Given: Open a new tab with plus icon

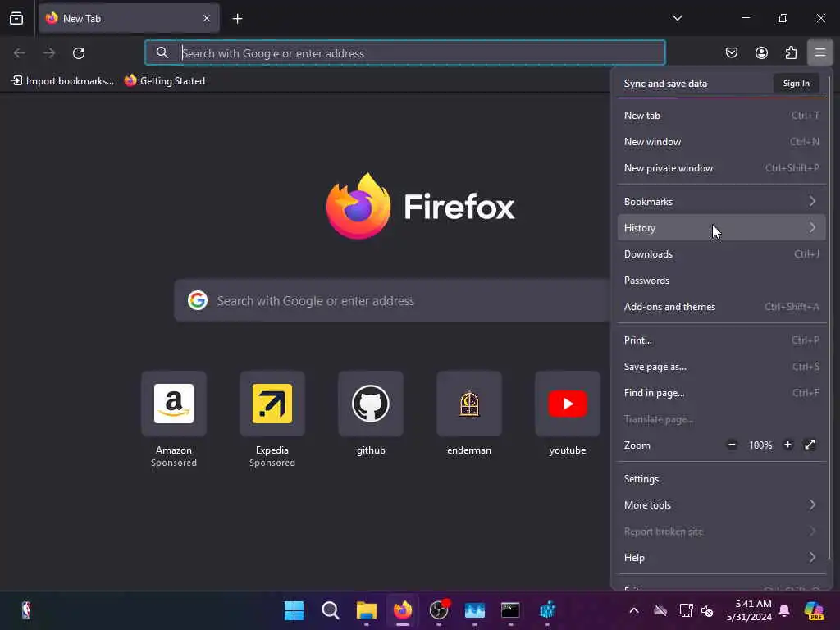Looking at the screenshot, I should tap(237, 19).
